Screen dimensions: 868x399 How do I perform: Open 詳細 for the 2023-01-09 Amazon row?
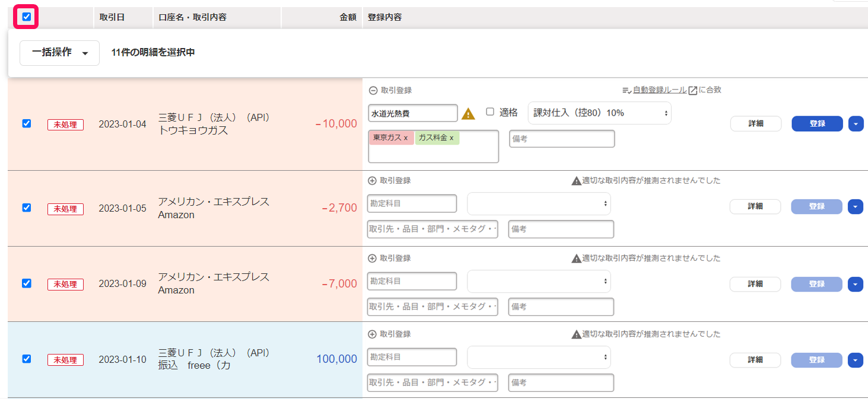tap(755, 284)
